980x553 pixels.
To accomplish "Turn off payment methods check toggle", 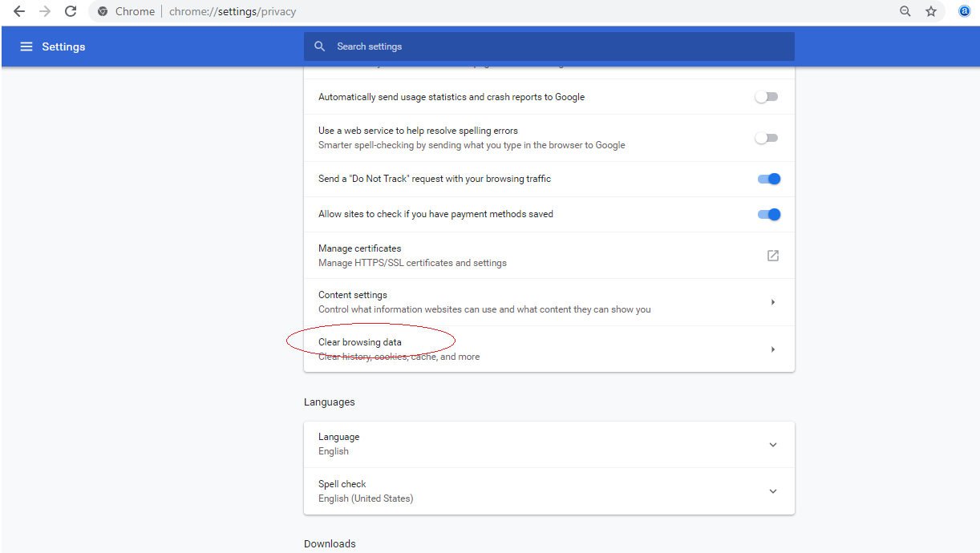I will (769, 214).
